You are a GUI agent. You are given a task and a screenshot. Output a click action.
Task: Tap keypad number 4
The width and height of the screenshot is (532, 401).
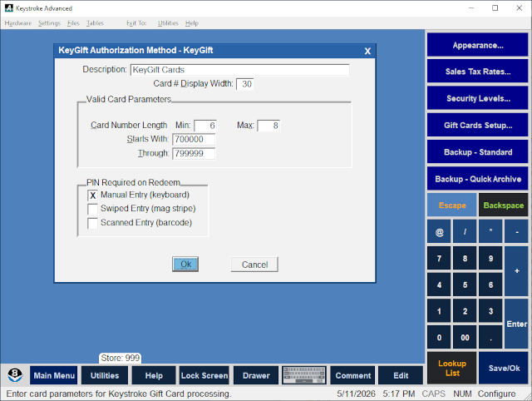coord(439,285)
